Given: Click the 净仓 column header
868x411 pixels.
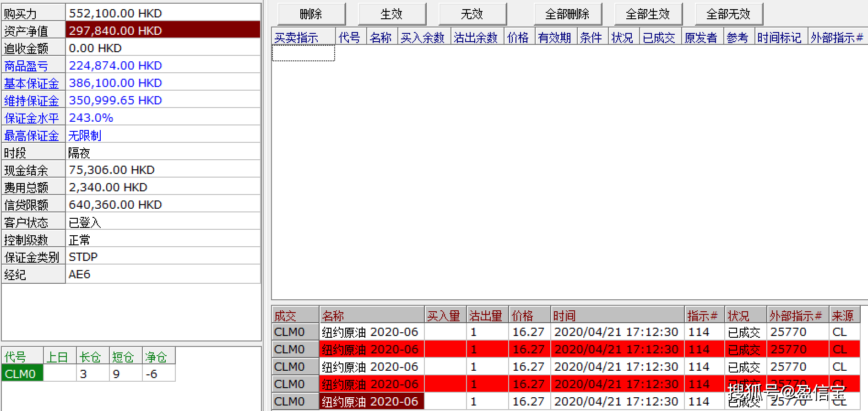Looking at the screenshot, I should 159,357.
